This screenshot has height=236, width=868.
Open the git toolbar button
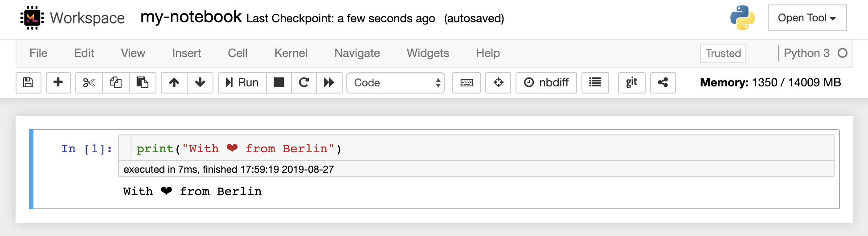631,83
